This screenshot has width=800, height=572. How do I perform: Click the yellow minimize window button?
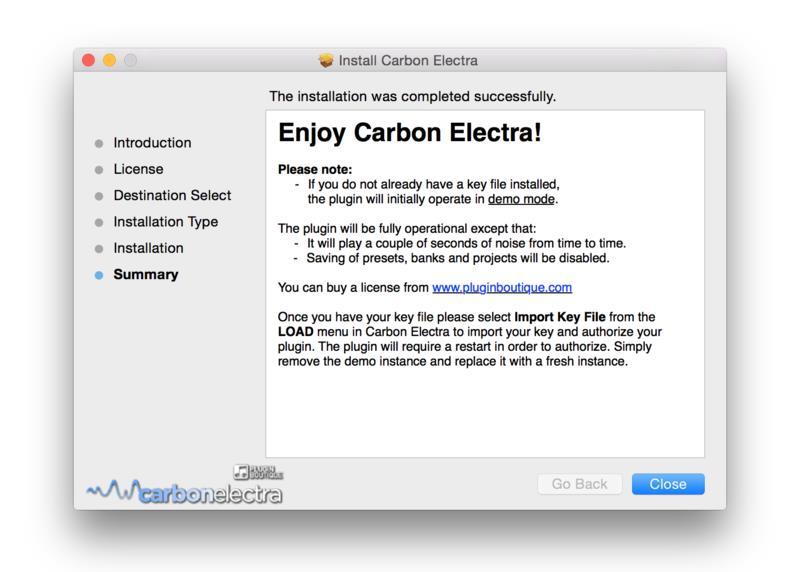[109, 60]
